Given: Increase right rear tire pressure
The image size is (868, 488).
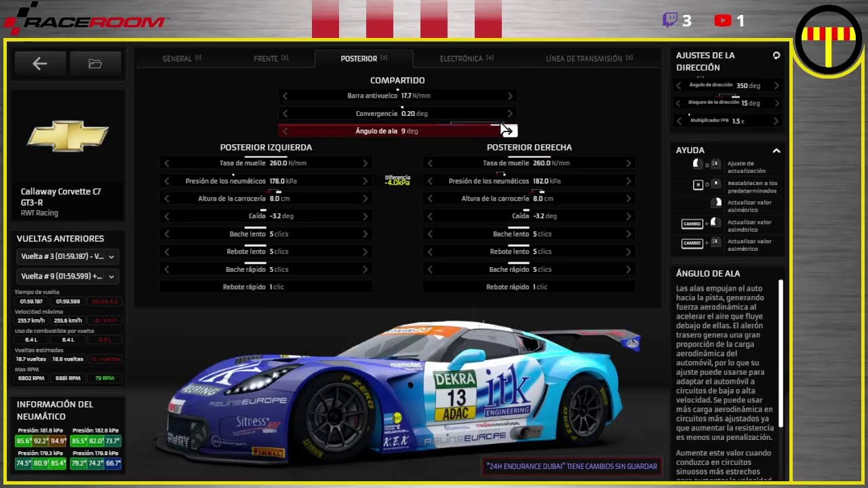Looking at the screenshot, I should (629, 181).
